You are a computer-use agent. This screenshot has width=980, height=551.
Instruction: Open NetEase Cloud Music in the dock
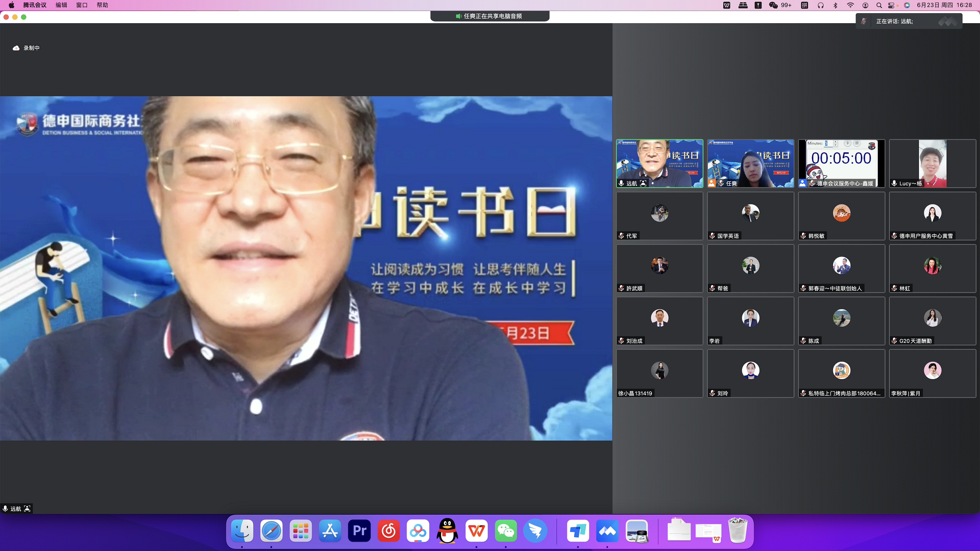388,530
